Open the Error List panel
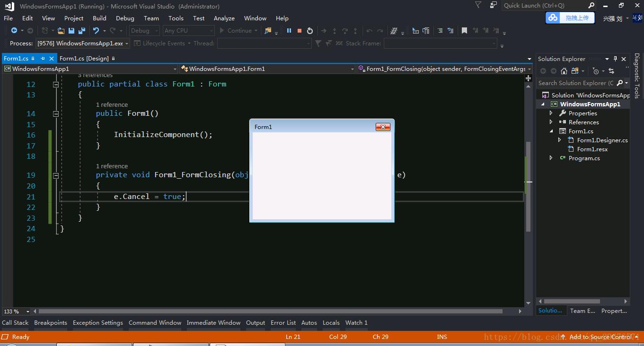 click(283, 323)
